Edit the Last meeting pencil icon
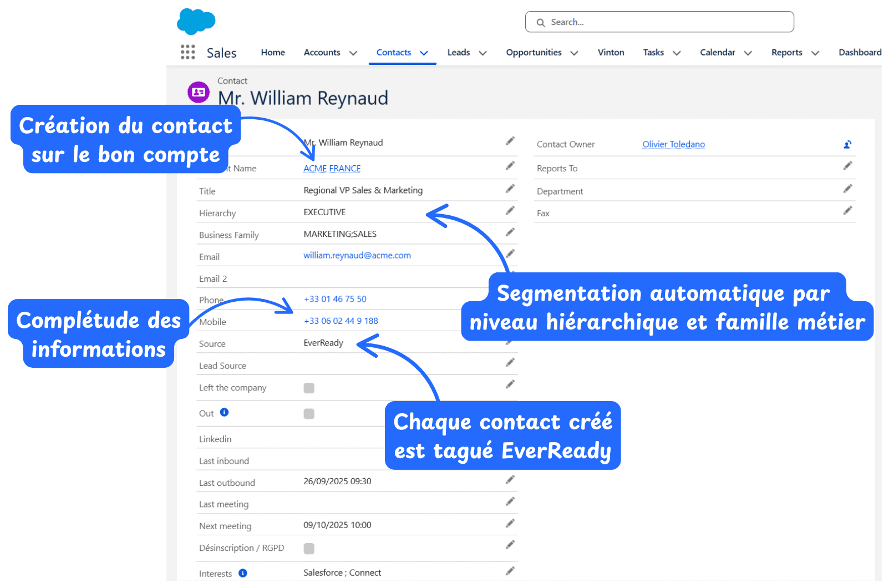This screenshot has width=889, height=588. 510,502
